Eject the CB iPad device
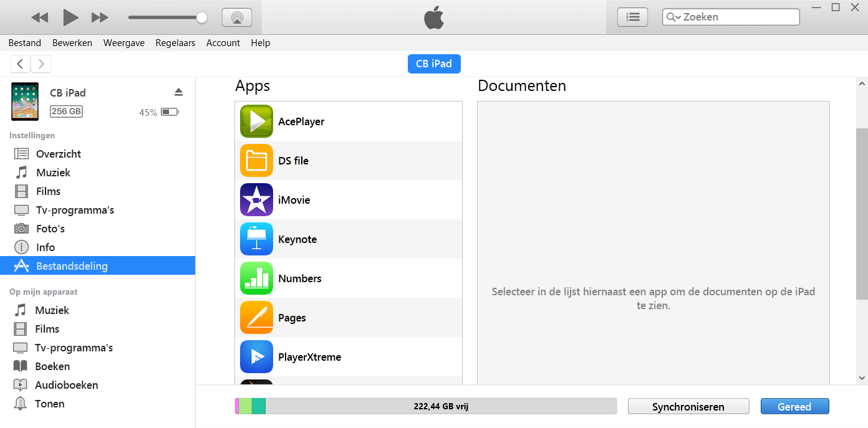Viewport: 868px width, 428px height. coord(178,92)
